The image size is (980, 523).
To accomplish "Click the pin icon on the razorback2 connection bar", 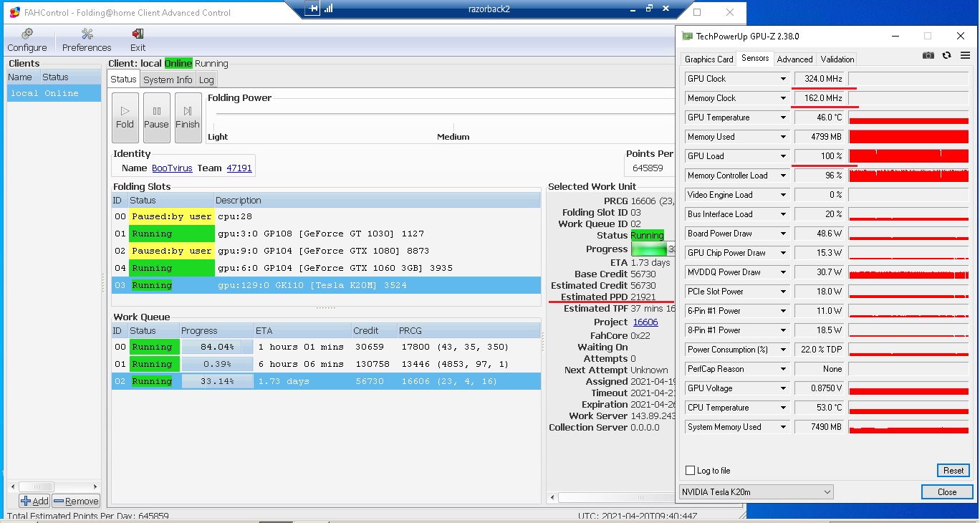I will pos(312,9).
